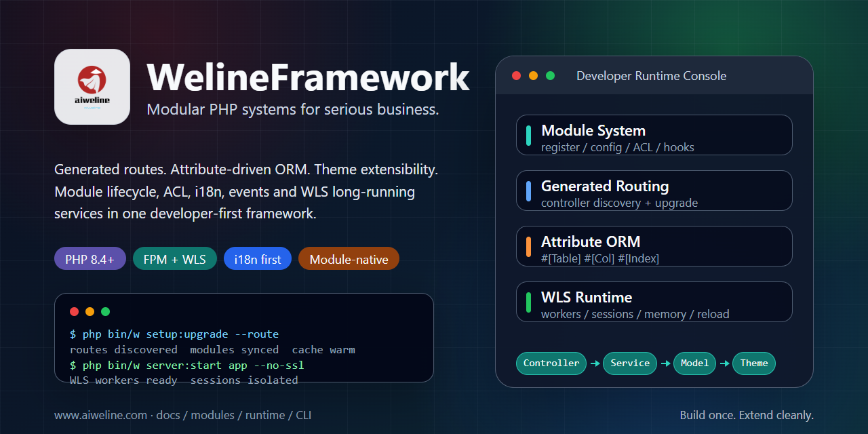Viewport: 868px width, 434px height.
Task: Open the Generated Routing card
Action: tap(654, 191)
